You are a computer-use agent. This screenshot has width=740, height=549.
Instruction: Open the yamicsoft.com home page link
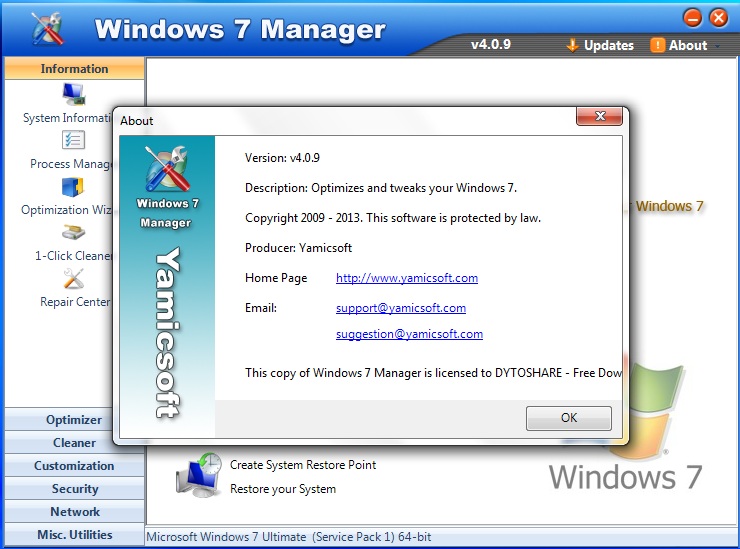(407, 278)
